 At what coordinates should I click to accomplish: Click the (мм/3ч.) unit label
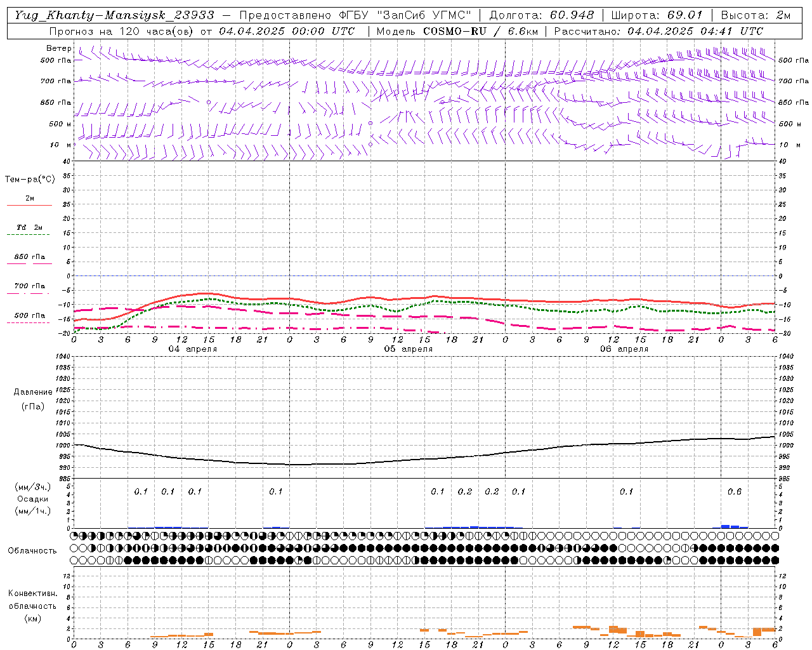(x=33, y=487)
